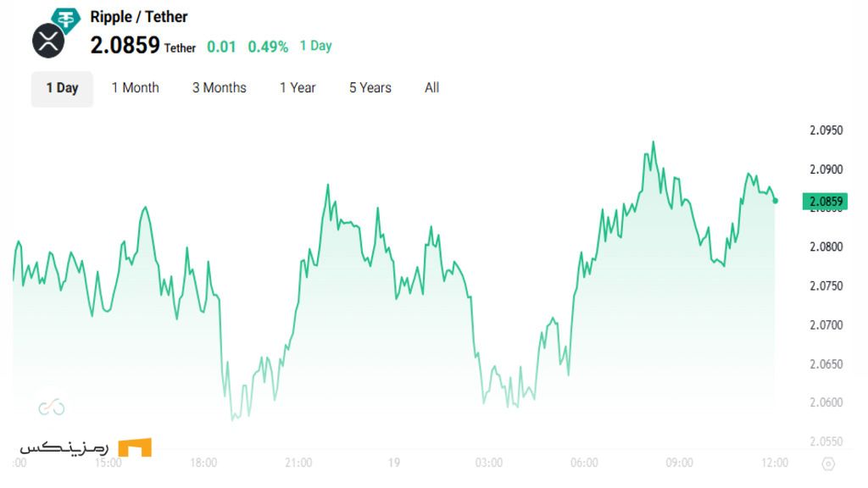Screen dimensions: 868x488
Task: Click the green 2.0859 current price label
Action: [x=826, y=202]
